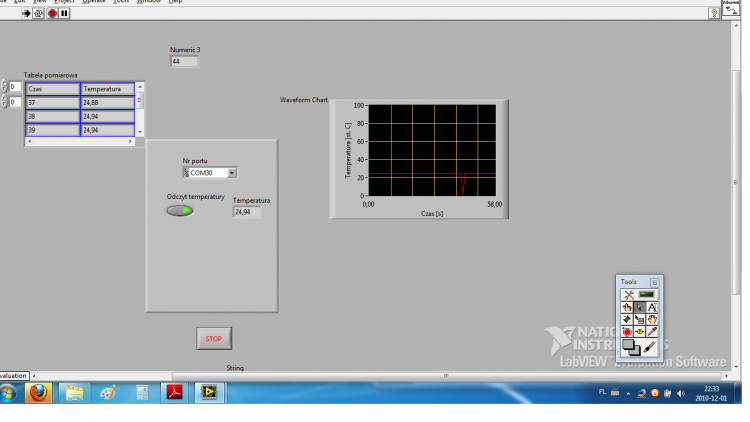Open the Operate menu

(94, 1)
